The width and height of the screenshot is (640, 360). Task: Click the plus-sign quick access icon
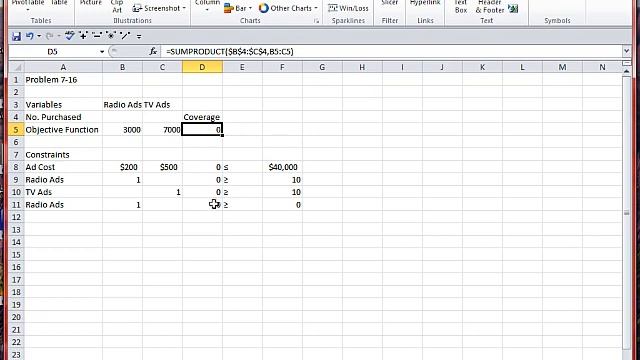click(x=83, y=36)
